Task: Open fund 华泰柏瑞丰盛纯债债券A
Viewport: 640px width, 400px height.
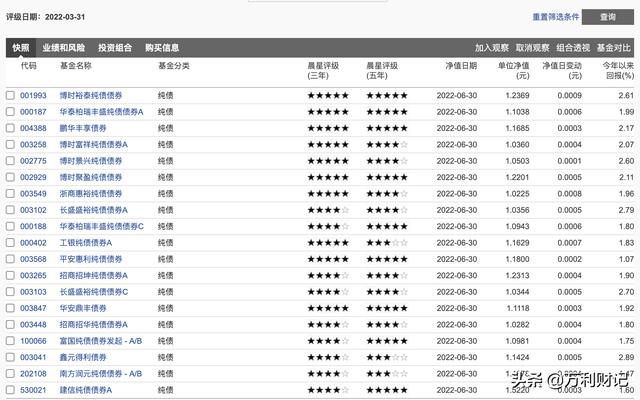Action: (102, 112)
